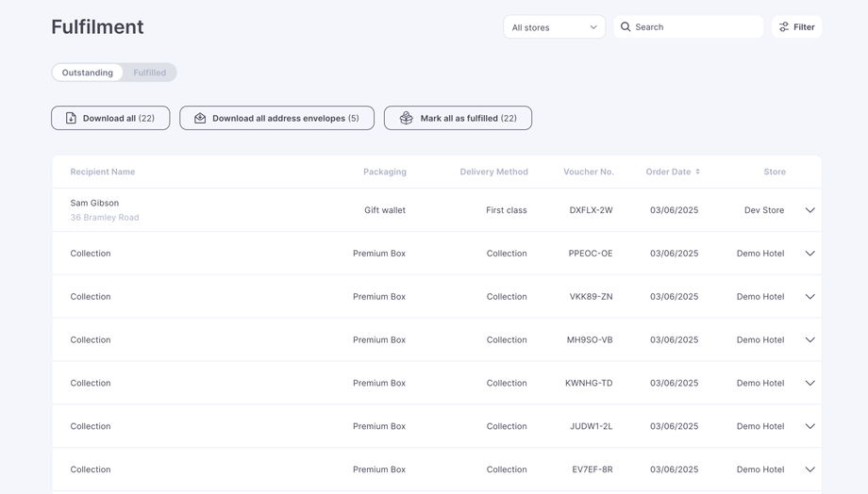The width and height of the screenshot is (868, 494).
Task: Expand Sam Gibson order row
Action: [x=810, y=210]
